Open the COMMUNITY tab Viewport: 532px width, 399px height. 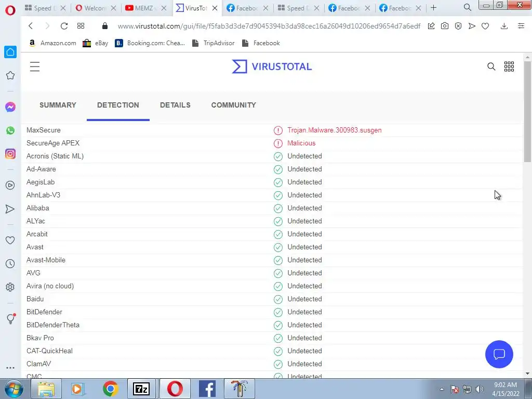[233, 105]
